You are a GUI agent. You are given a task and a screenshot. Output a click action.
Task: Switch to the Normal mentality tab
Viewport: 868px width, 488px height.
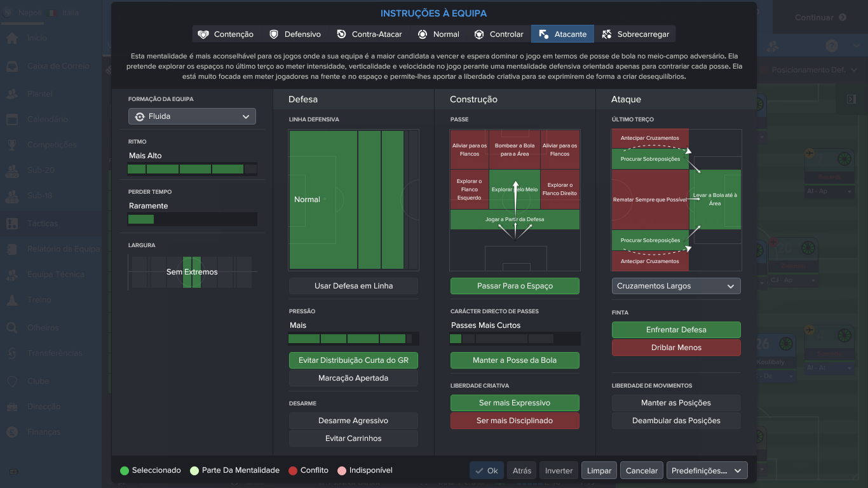(x=438, y=34)
